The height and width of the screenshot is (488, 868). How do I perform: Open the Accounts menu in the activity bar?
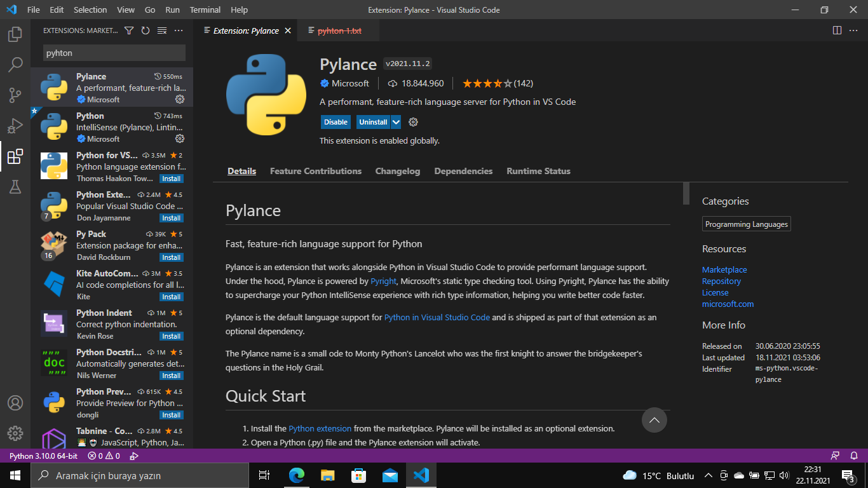click(15, 403)
